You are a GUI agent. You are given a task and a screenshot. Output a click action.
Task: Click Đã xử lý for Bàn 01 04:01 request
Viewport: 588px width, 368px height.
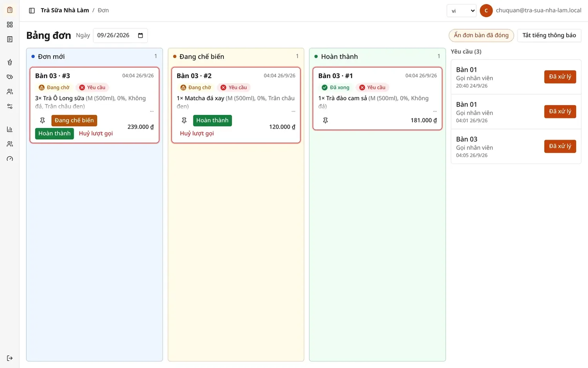pos(560,111)
